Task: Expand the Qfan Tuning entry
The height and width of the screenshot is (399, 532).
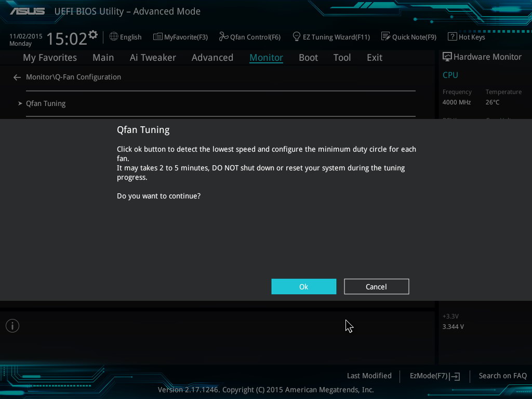Action: coord(46,103)
